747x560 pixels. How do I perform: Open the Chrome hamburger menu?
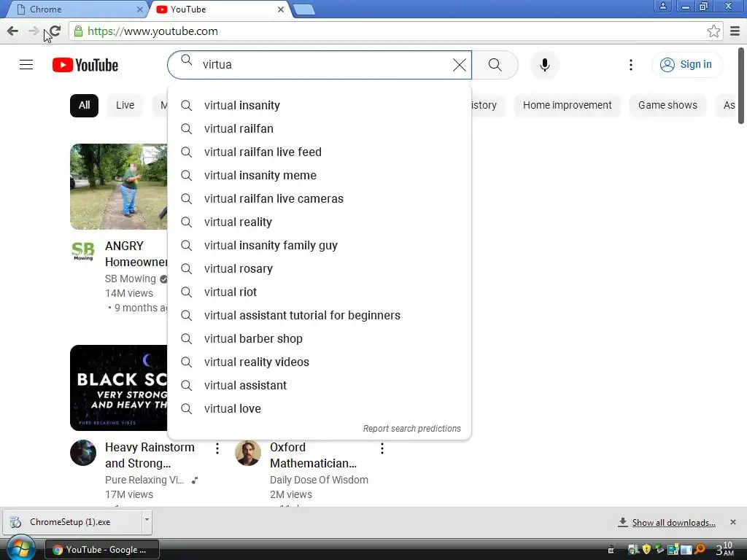(735, 31)
